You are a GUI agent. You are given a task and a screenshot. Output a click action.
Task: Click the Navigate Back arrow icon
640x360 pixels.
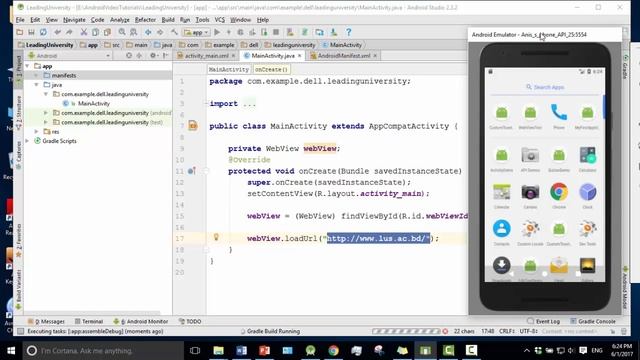coord(148,32)
